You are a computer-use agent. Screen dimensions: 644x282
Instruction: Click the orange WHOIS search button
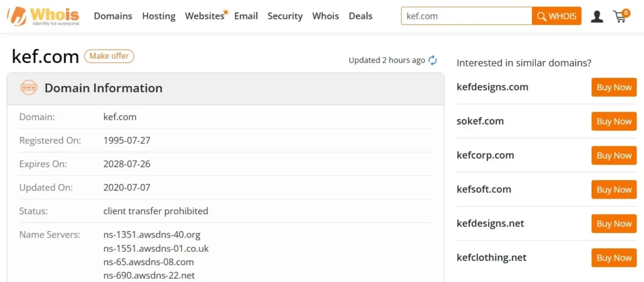point(557,16)
